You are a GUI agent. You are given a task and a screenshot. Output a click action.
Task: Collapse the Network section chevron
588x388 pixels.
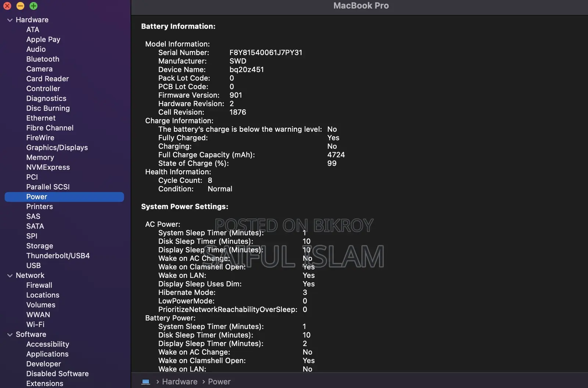click(10, 276)
